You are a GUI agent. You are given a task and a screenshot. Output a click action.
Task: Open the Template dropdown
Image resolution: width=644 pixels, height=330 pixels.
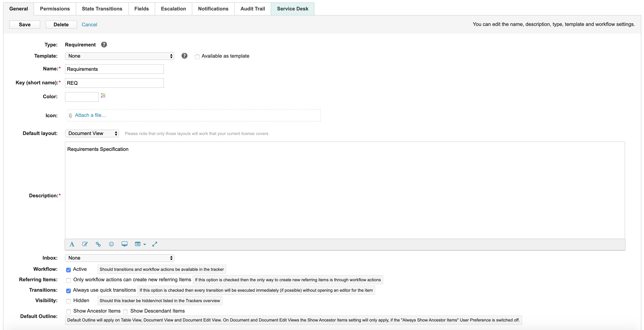click(120, 56)
